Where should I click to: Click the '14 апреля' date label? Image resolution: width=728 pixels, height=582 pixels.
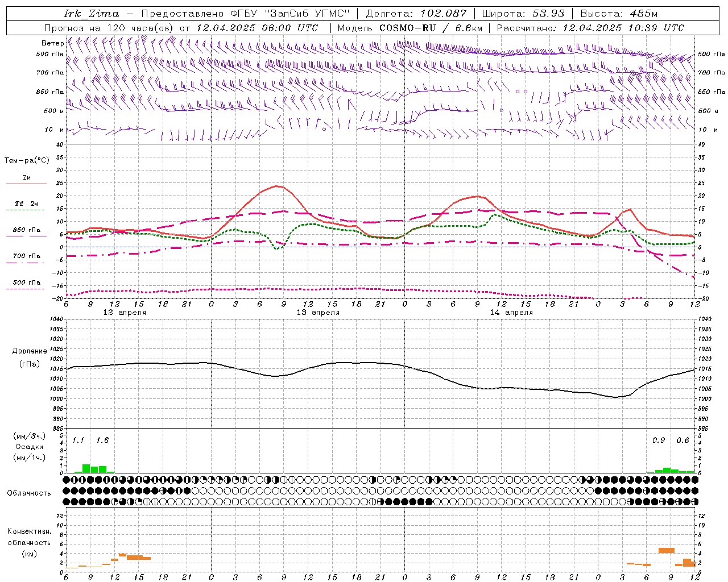click(511, 313)
